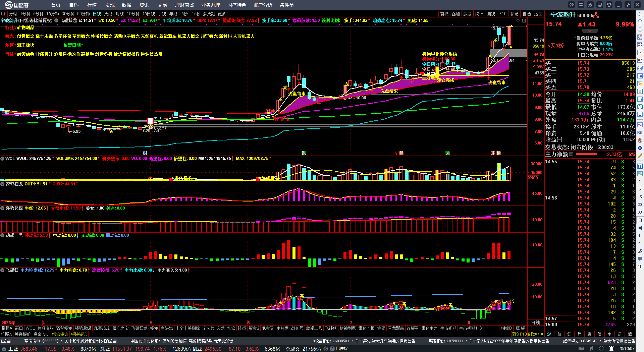Image resolution: width=644 pixels, height=352 pixels.
Task: Click the blue move-arrows icon in sidebar
Action: tap(640, 148)
